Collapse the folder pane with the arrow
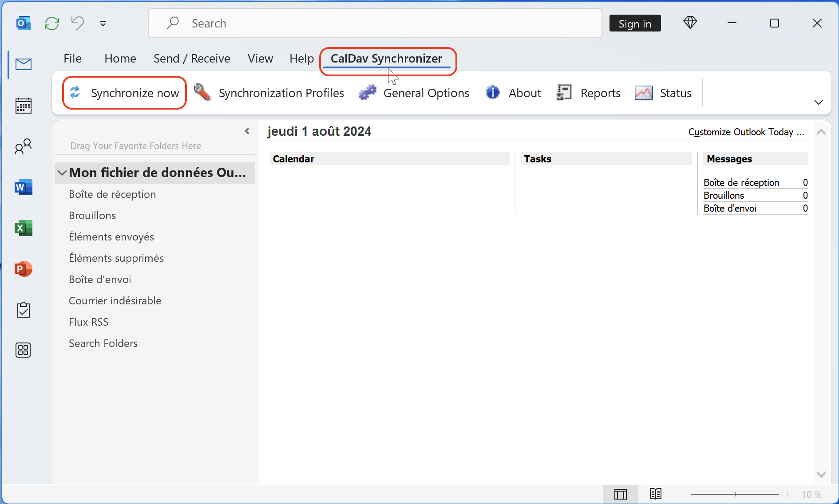 pyautogui.click(x=247, y=131)
